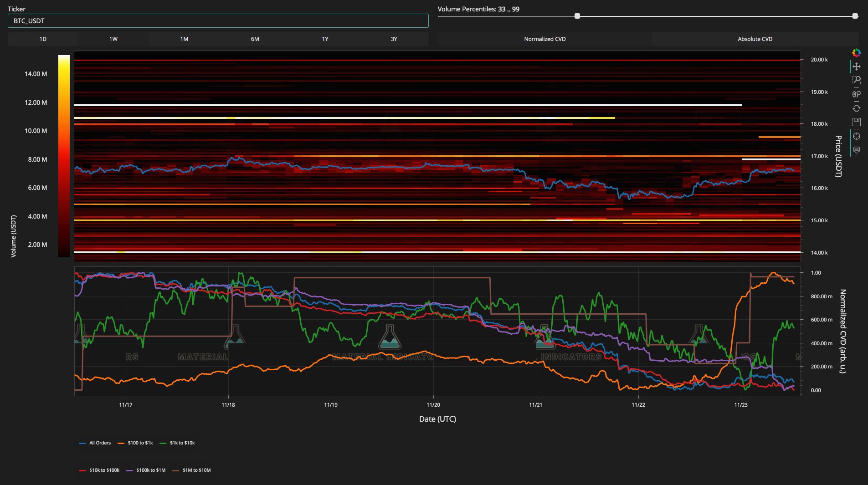The width and height of the screenshot is (868, 485).
Task: Click the lower Volume Percentiles slider handle
Action: [x=577, y=16]
